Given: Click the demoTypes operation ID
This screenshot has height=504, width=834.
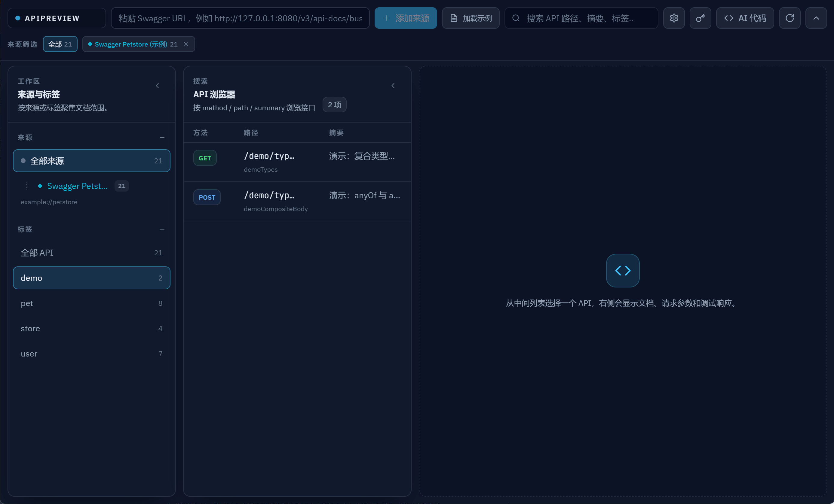Looking at the screenshot, I should [261, 169].
